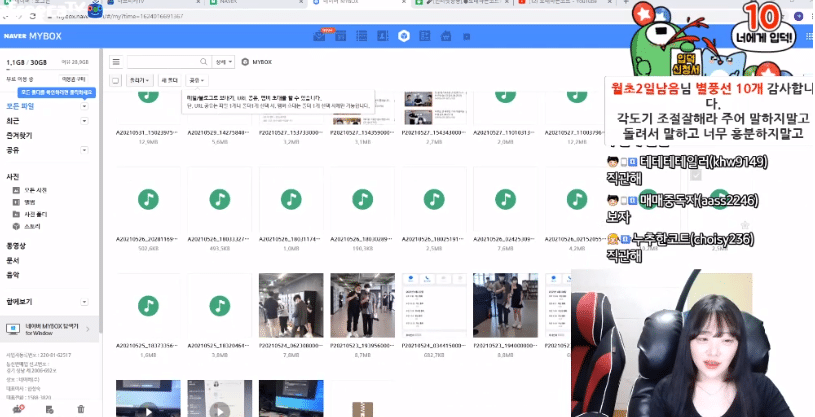Select 공유 in the left sidebar

tap(12, 150)
